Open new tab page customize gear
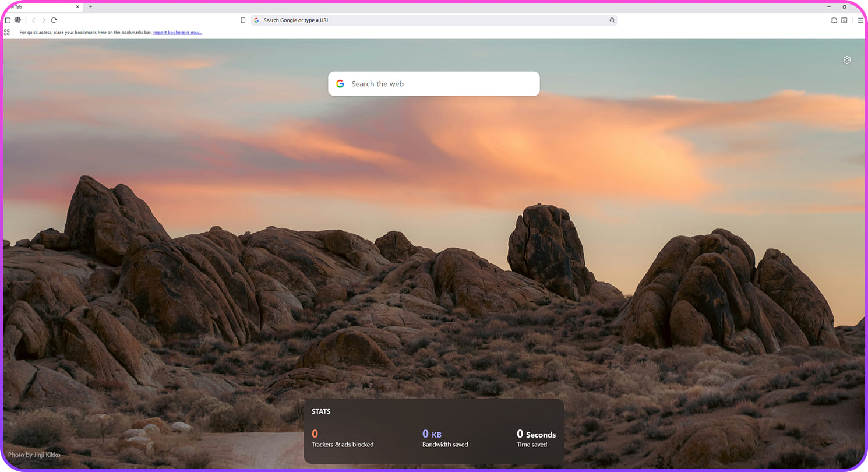Screen dimensions: 868x472 847,60
